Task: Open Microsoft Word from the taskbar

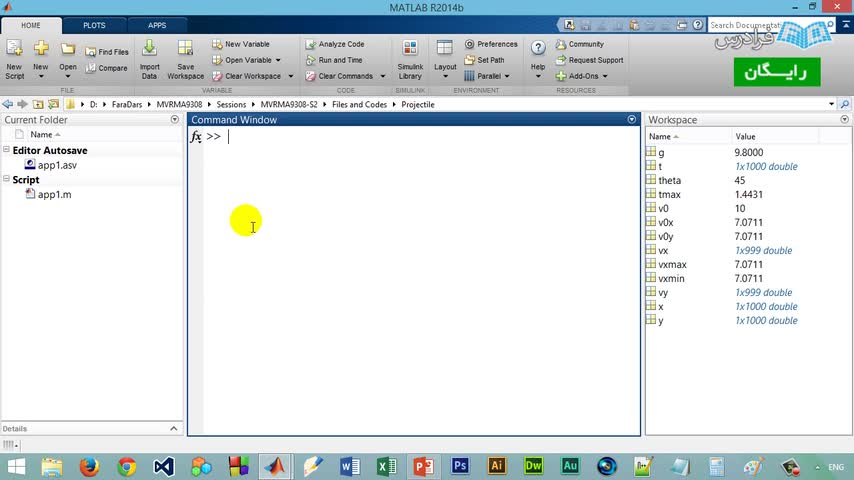Action: tap(350, 467)
